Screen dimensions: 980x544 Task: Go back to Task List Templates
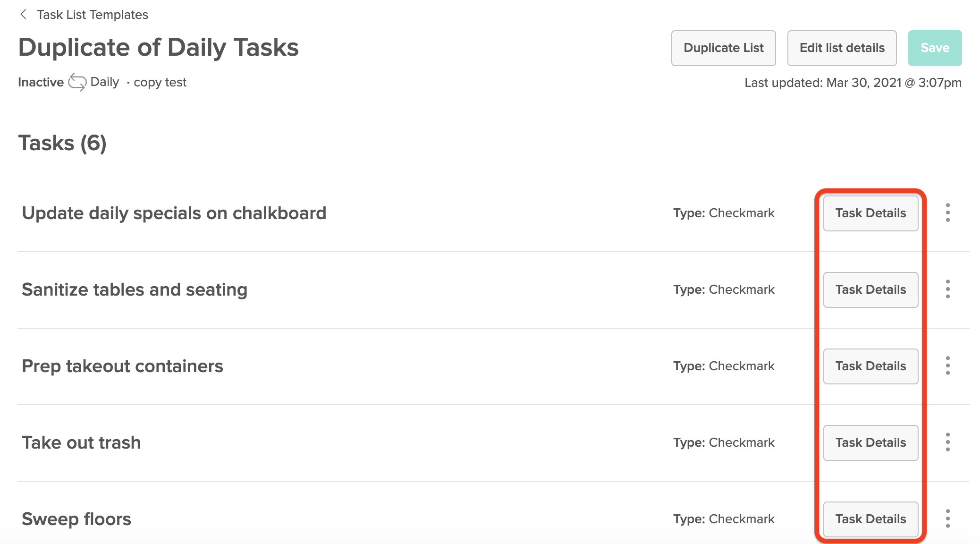pos(93,15)
